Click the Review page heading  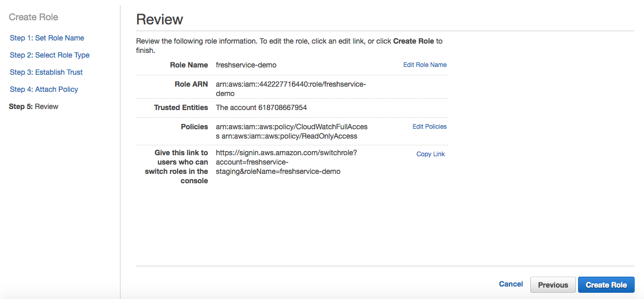[159, 19]
